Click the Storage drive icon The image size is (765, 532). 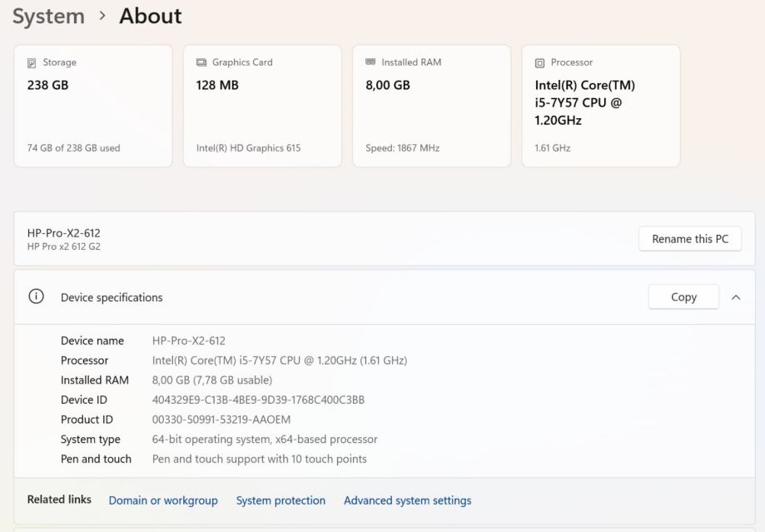(x=32, y=62)
